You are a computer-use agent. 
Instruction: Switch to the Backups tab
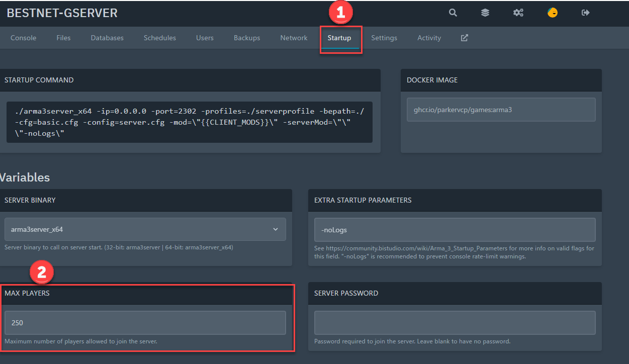click(247, 38)
